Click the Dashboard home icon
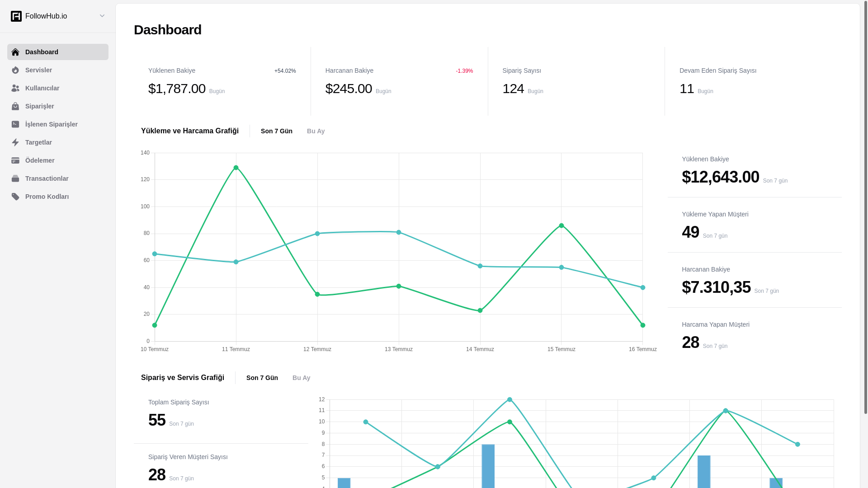Image resolution: width=868 pixels, height=488 pixels. (x=15, y=52)
